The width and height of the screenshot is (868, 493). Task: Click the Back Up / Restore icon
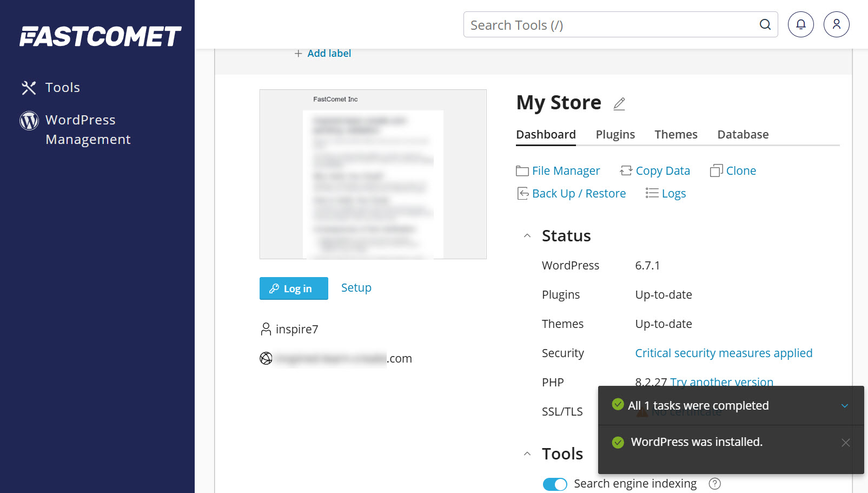pos(522,194)
